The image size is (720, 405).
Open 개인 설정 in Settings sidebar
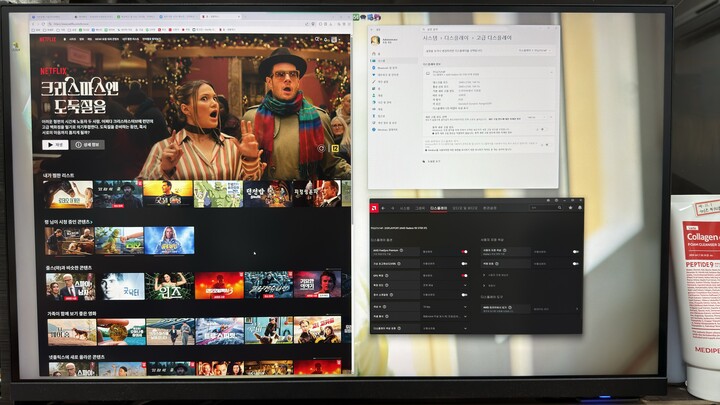(x=381, y=82)
